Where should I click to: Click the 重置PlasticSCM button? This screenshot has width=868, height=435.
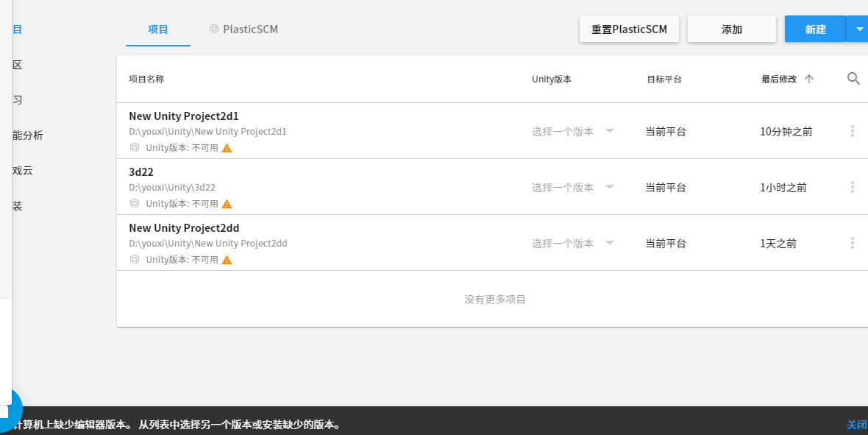(629, 29)
